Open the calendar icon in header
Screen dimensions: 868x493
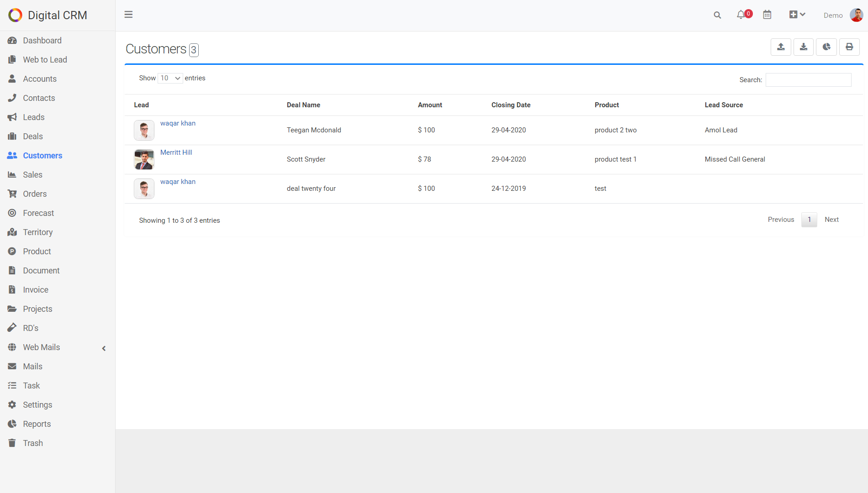767,15
